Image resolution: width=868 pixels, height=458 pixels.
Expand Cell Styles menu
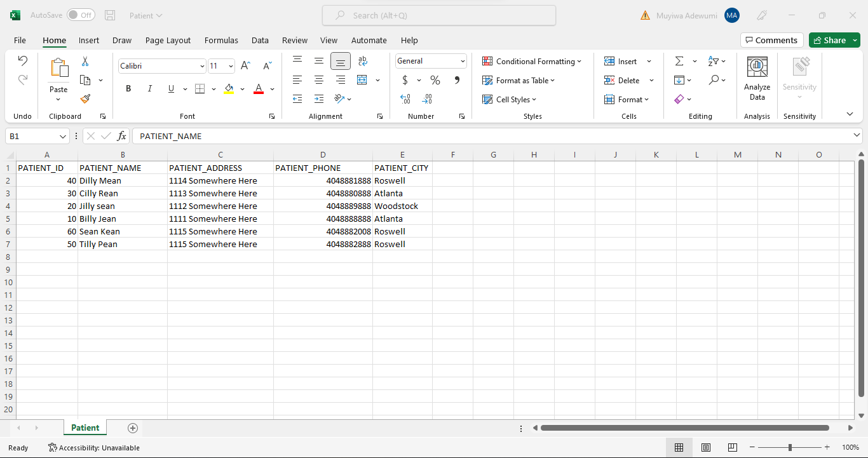point(509,100)
